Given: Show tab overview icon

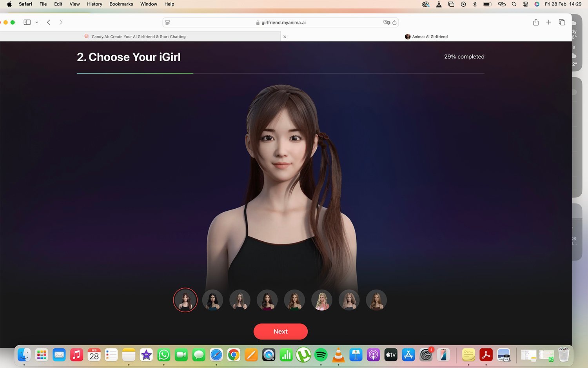Looking at the screenshot, I should pos(562,22).
